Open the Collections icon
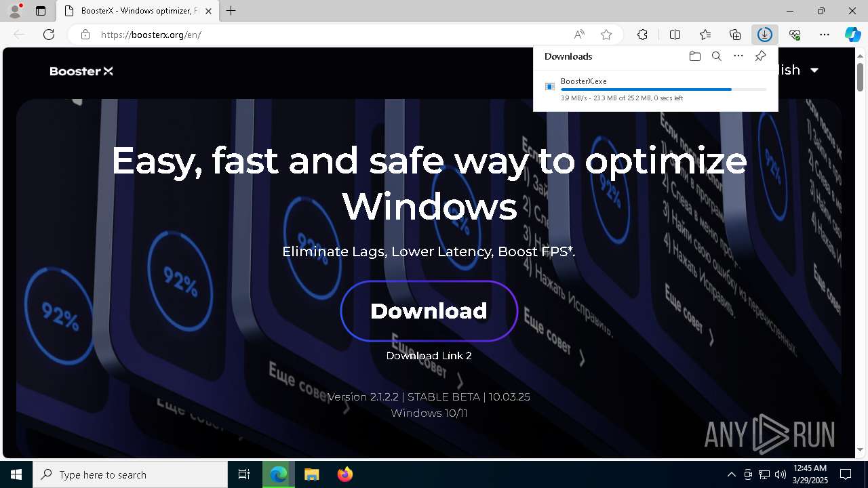 tap(735, 35)
